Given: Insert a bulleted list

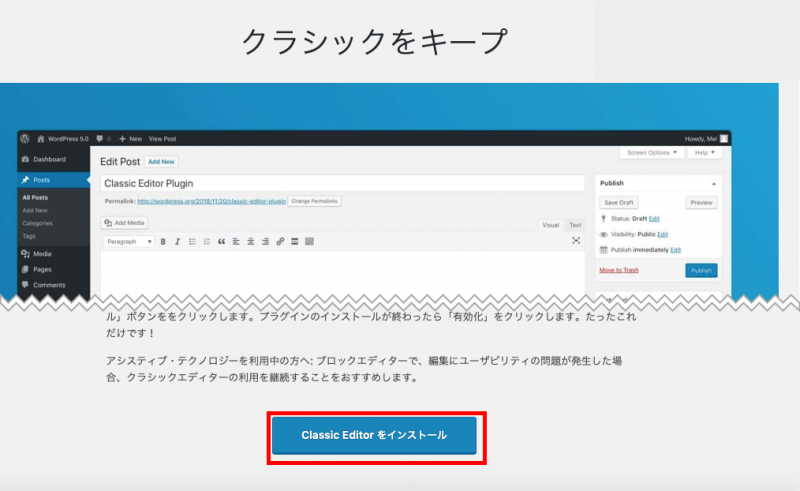Looking at the screenshot, I should [192, 241].
